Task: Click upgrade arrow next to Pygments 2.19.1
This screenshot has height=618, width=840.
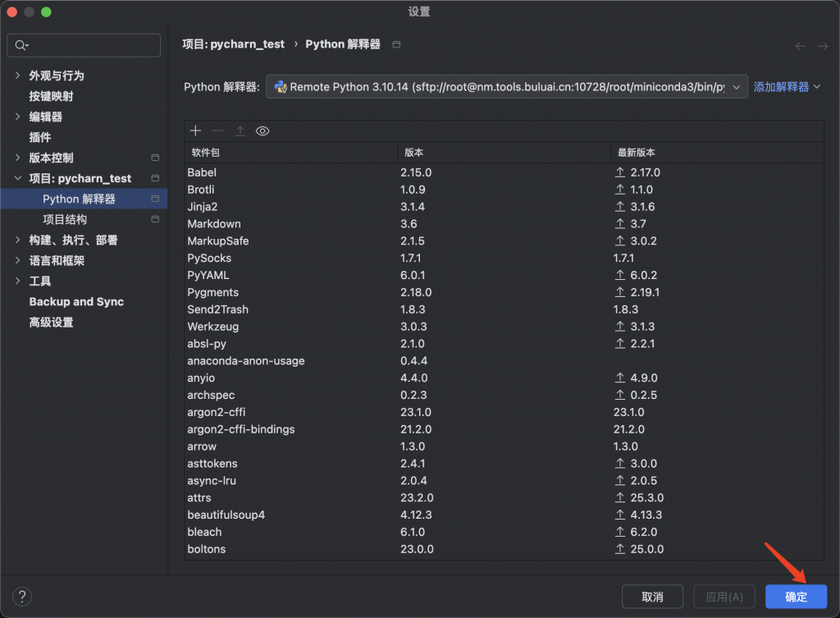Action: point(620,292)
